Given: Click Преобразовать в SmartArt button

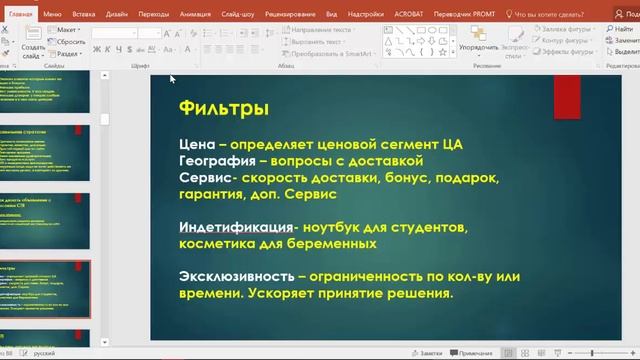Looking at the screenshot, I should [329, 53].
